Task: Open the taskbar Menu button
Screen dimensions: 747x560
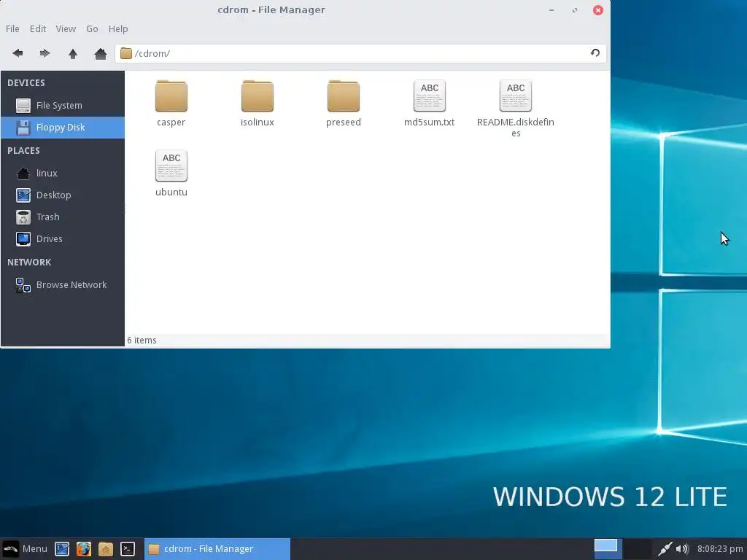Action: (x=26, y=549)
